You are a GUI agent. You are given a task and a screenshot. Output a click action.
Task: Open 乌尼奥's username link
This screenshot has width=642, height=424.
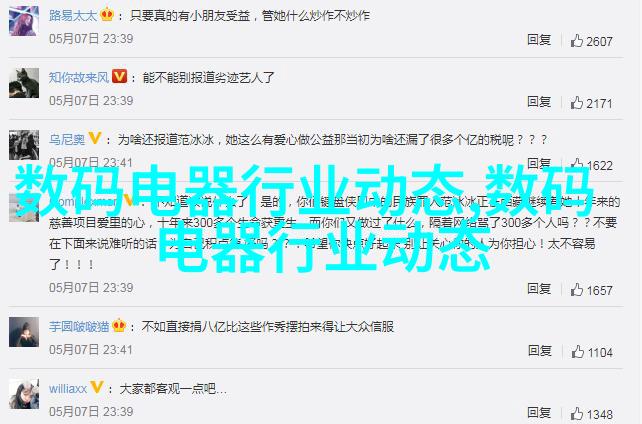67,140
